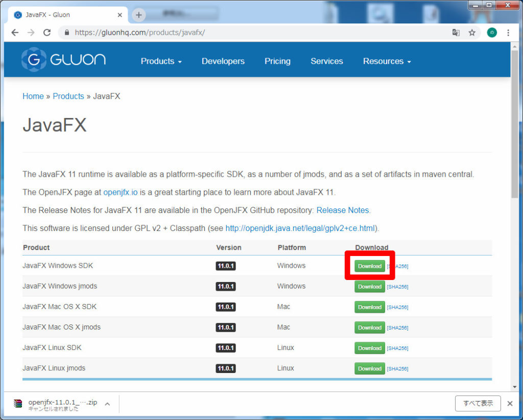The width and height of the screenshot is (523, 420).
Task: Open the Products dropdown menu
Action: 161,61
